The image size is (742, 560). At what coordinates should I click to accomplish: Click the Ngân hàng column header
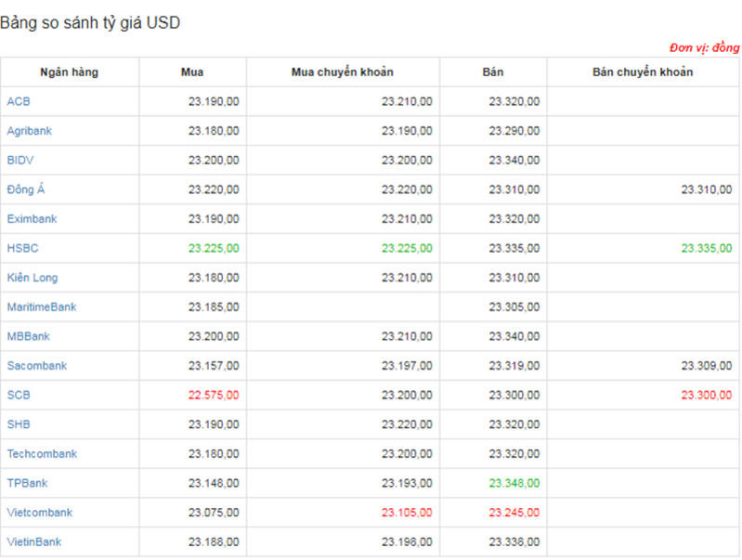(x=69, y=72)
